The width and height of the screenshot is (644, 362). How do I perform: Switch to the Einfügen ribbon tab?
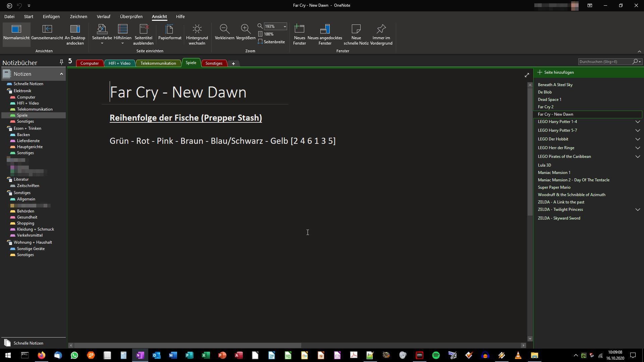[51, 16]
